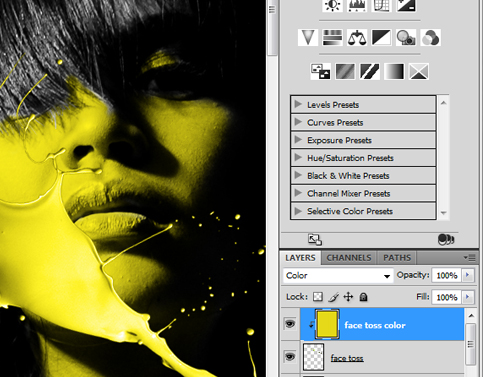Open the Color blend mode dropdown

tap(338, 276)
